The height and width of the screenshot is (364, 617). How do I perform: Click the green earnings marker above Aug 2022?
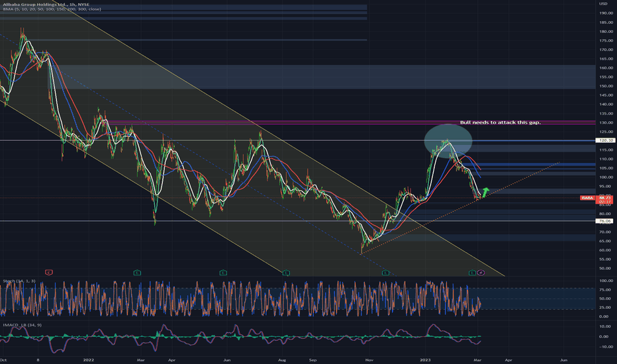[286, 272]
